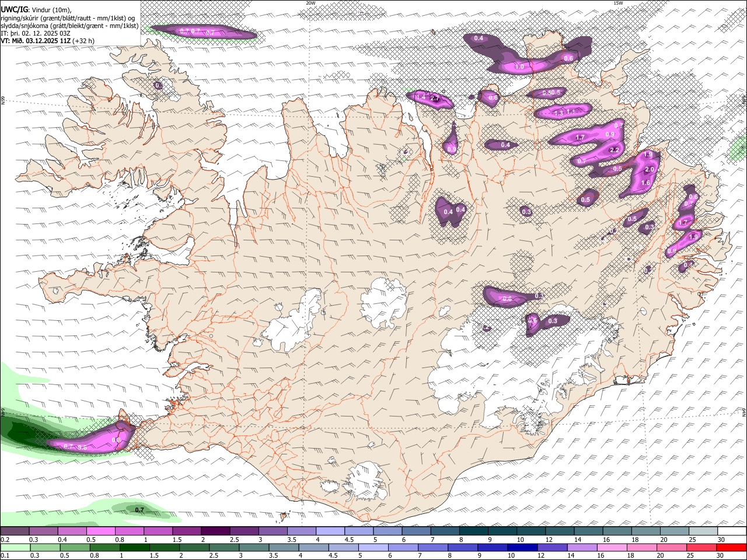747x560 pixels.
Task: Click the lightest green 0.1 swatch, bottom row
Action: [15, 547]
